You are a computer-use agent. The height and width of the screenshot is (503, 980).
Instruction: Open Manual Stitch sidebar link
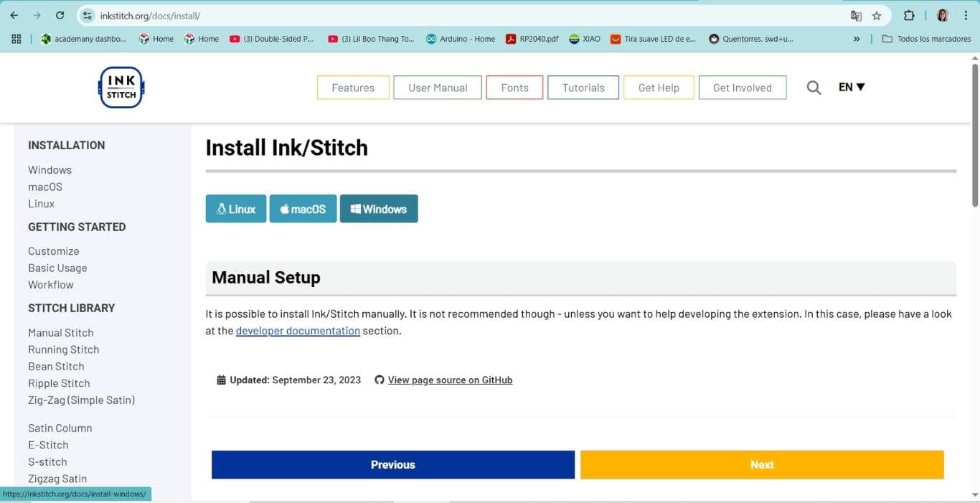click(x=61, y=333)
